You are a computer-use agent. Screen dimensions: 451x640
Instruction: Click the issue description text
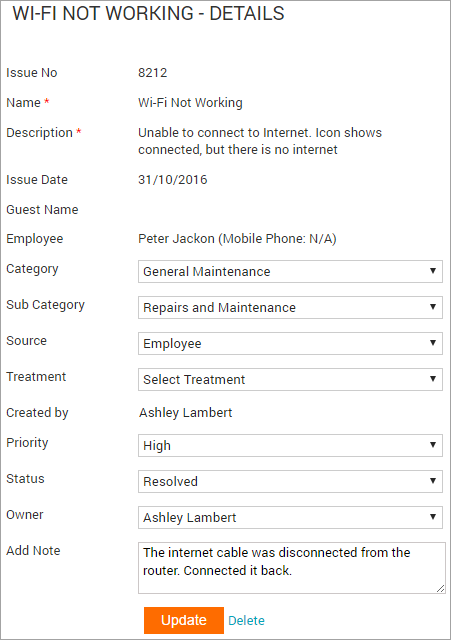click(260, 141)
